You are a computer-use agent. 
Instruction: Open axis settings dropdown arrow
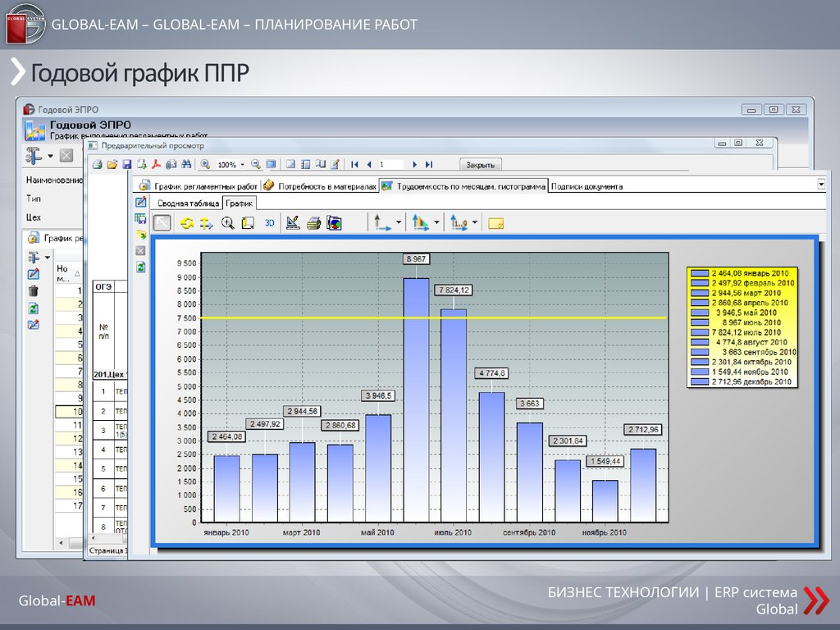399,223
